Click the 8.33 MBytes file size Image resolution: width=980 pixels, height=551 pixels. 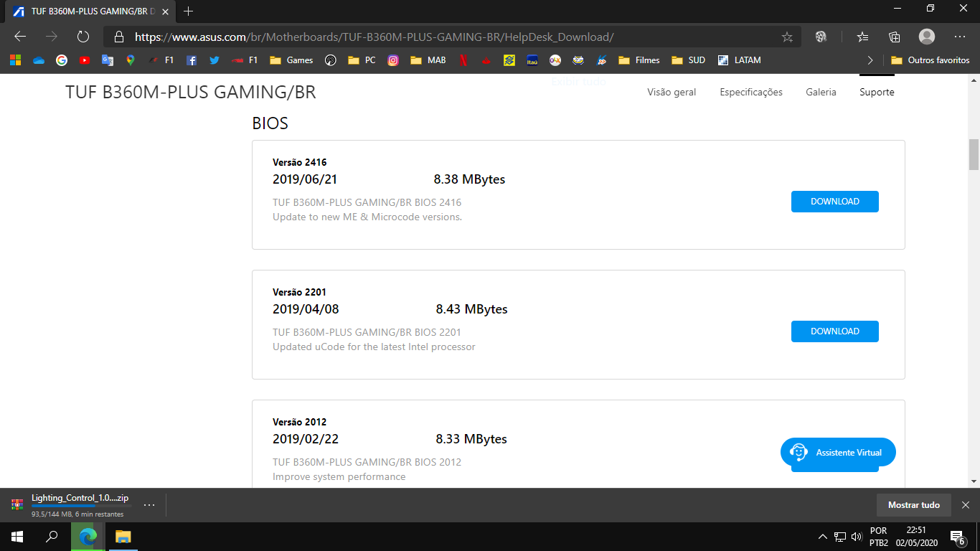click(x=471, y=439)
